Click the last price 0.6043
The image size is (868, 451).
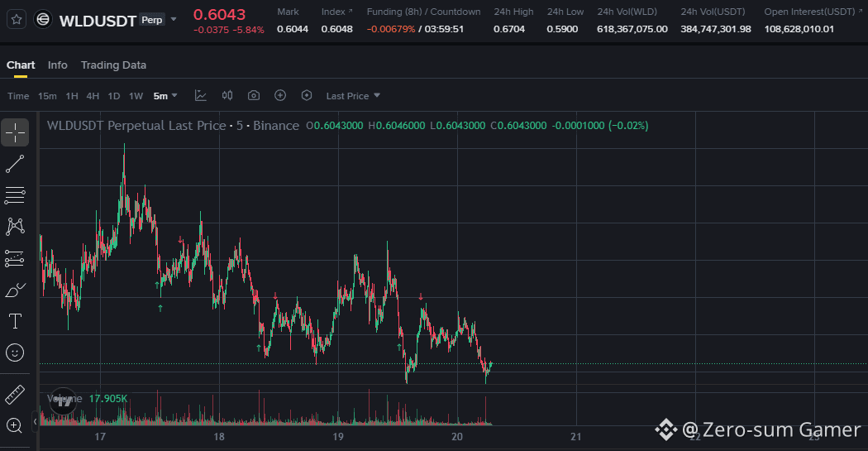219,14
